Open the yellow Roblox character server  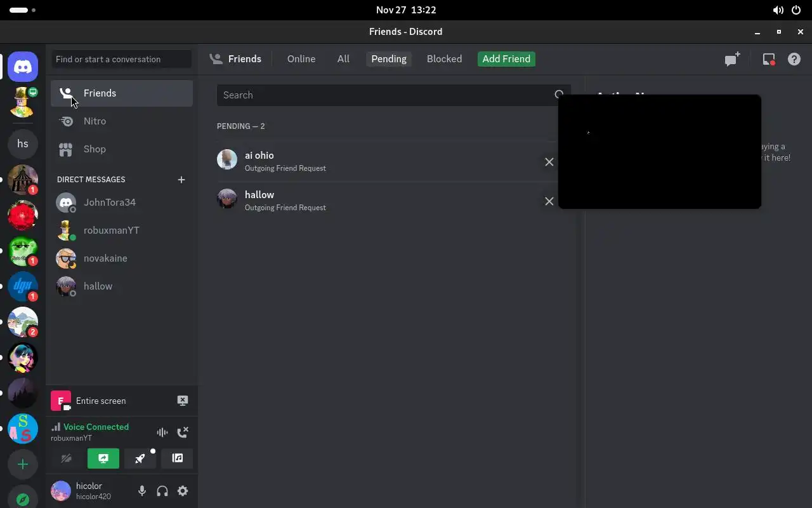pyautogui.click(x=23, y=102)
